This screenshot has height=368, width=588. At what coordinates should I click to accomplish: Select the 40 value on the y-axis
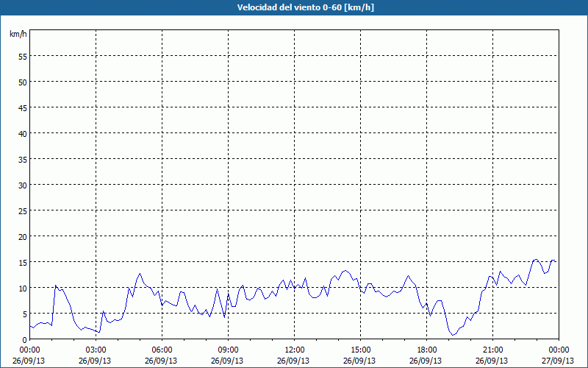[23, 134]
